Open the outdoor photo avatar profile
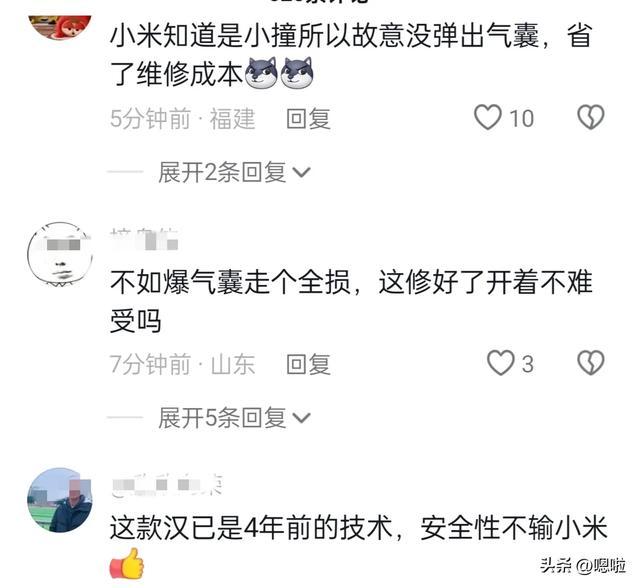640x588 pixels. coord(60,500)
